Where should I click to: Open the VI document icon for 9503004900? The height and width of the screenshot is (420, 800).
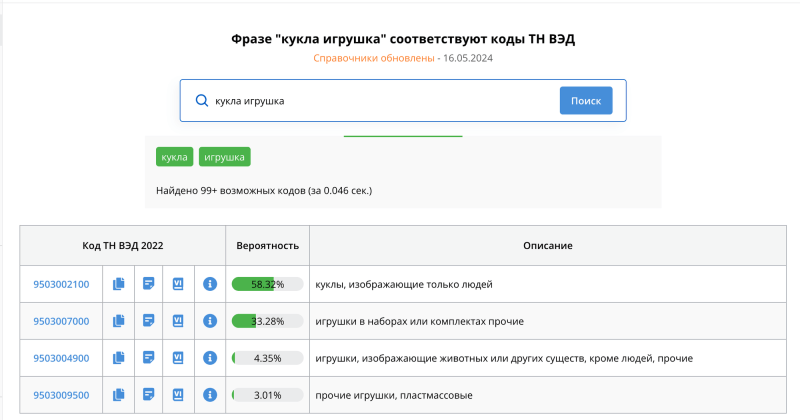[178, 358]
